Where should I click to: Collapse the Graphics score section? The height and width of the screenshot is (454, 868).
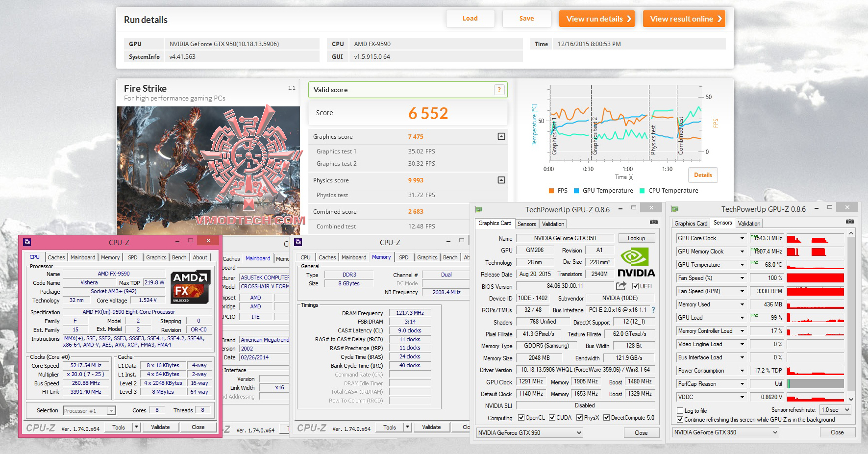click(501, 136)
